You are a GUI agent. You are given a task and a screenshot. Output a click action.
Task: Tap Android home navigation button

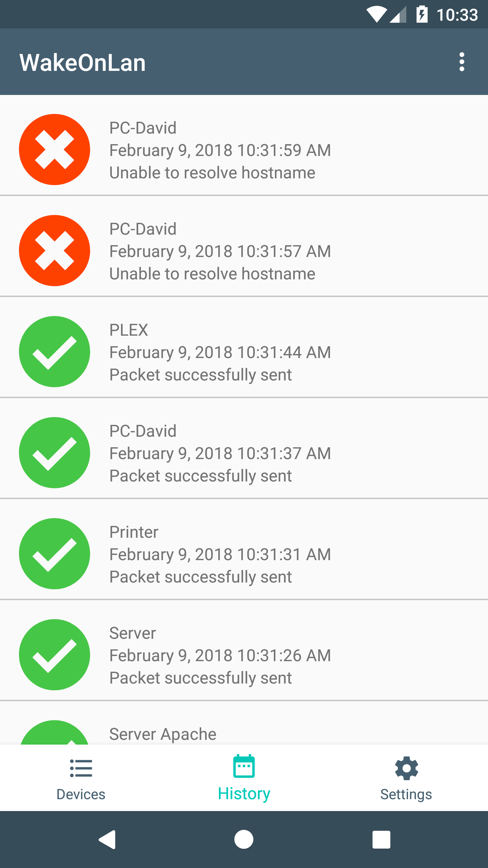[244, 840]
